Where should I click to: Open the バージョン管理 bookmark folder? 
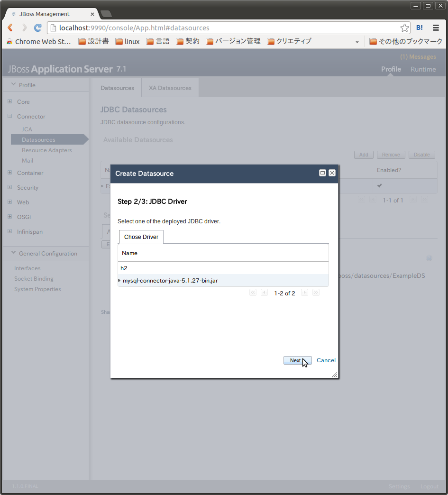[233, 41]
